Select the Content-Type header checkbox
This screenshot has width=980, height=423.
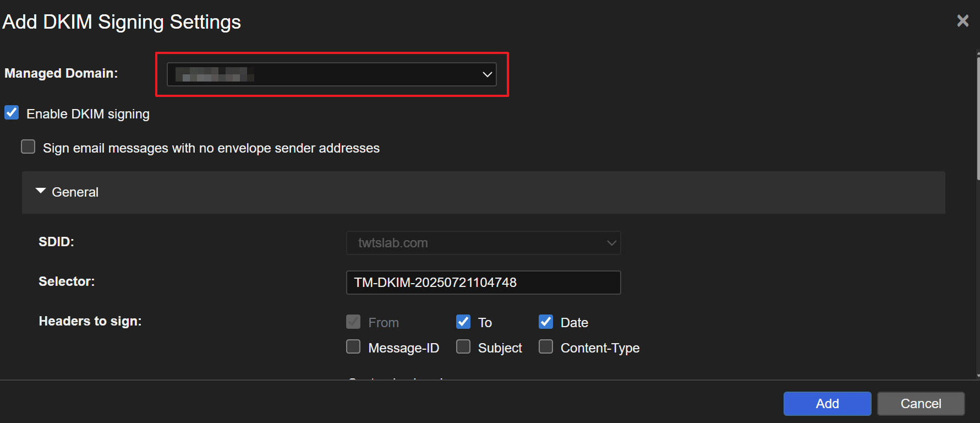coord(546,347)
